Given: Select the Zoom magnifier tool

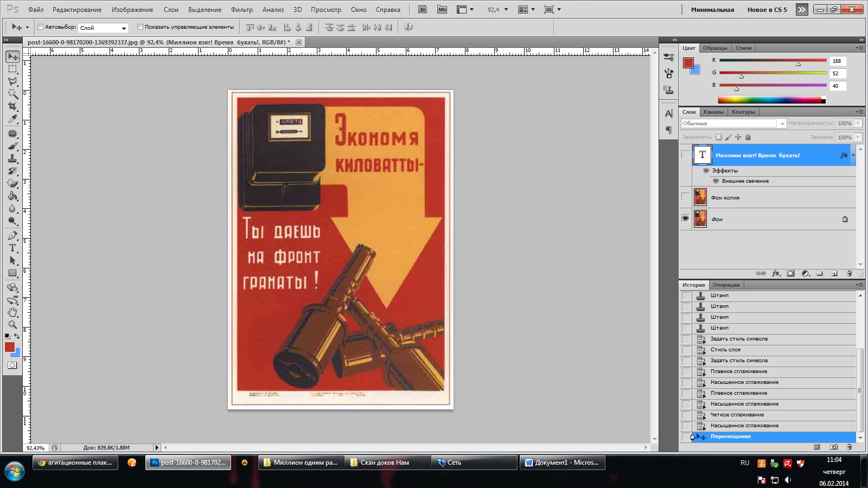Looking at the screenshot, I should [x=12, y=325].
